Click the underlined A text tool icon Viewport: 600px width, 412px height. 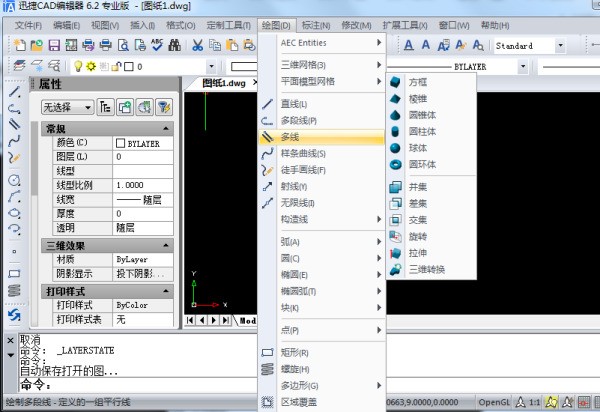(409, 46)
